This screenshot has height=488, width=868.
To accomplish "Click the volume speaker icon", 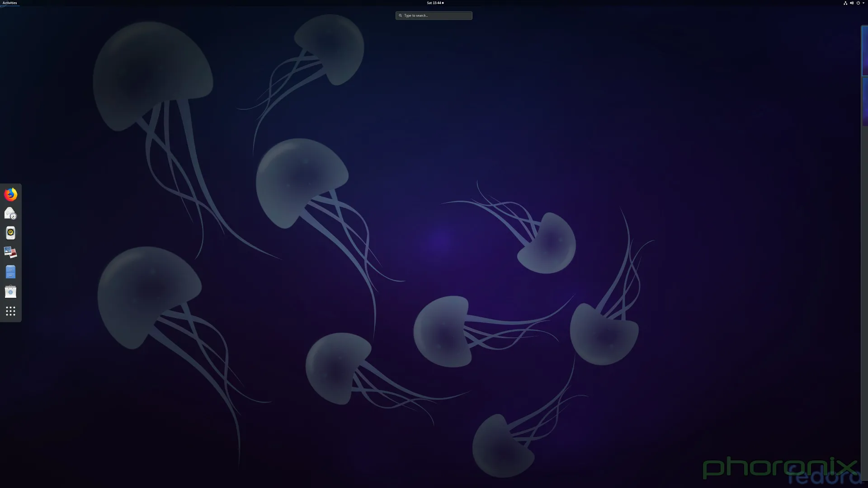I will (x=851, y=3).
